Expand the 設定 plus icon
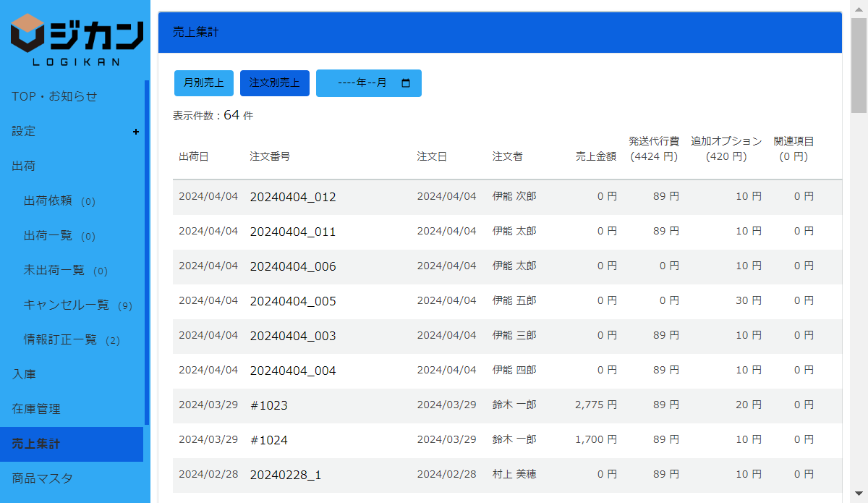868x503 pixels. click(x=136, y=132)
